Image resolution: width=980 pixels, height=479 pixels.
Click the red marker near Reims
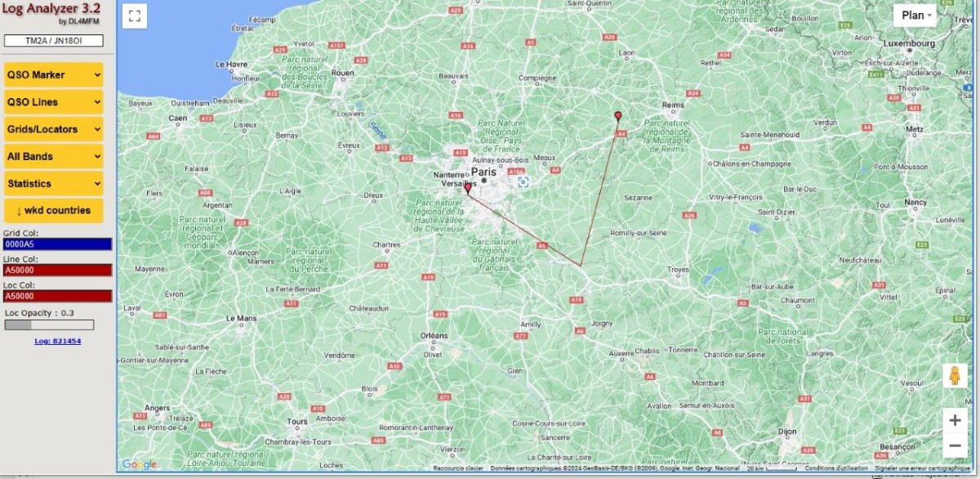(x=618, y=116)
